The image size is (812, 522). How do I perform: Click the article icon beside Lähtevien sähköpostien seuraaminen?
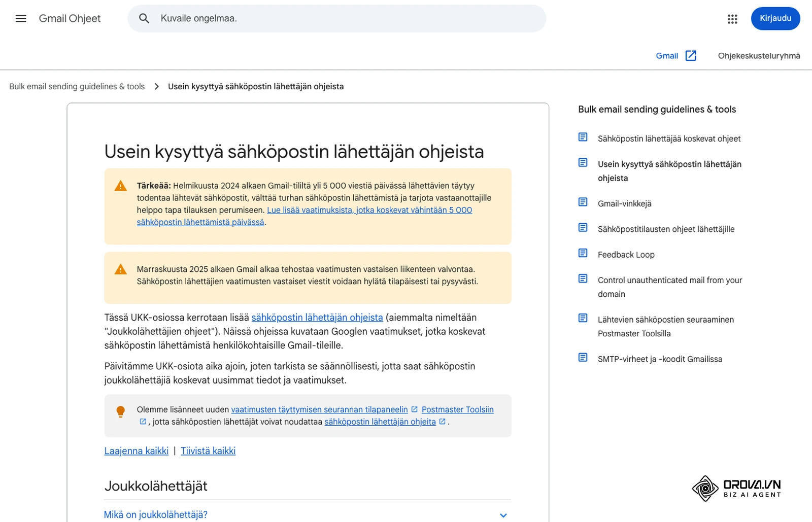tap(583, 318)
